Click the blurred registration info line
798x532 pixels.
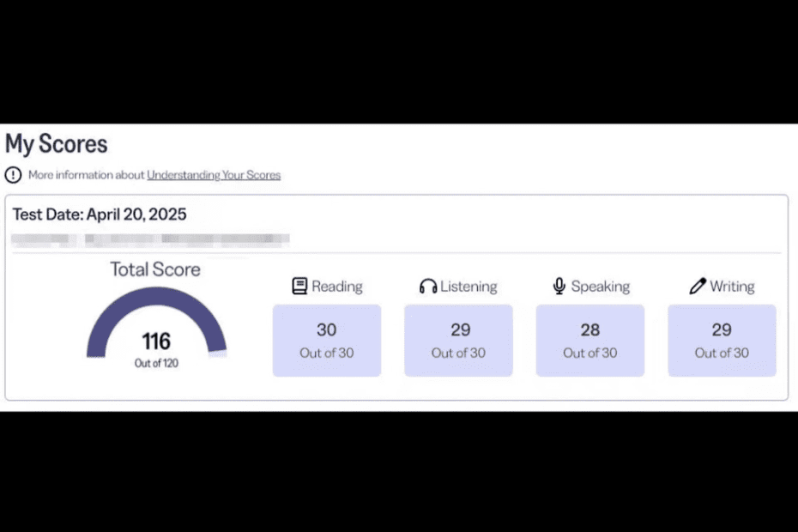click(151, 239)
